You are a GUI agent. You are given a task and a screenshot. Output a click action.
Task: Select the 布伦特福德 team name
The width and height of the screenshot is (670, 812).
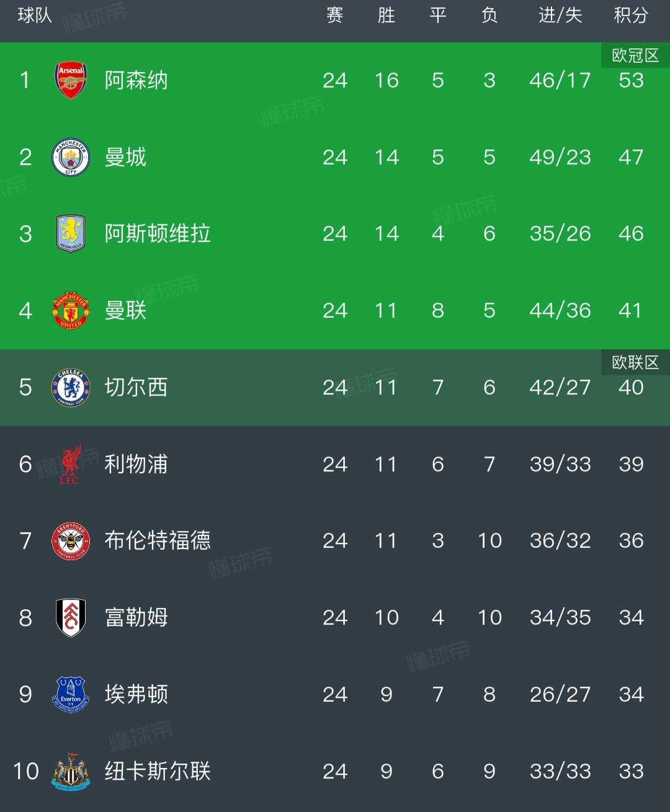pos(158,541)
